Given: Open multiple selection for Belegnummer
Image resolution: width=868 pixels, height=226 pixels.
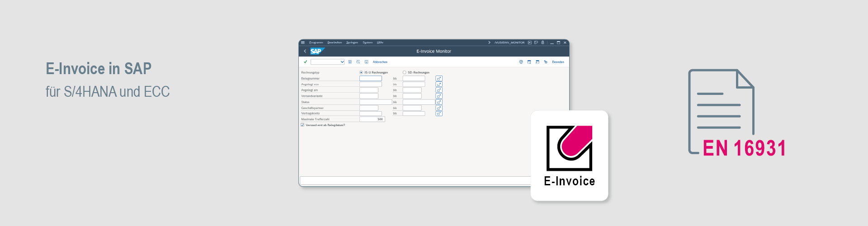Looking at the screenshot, I should point(439,79).
